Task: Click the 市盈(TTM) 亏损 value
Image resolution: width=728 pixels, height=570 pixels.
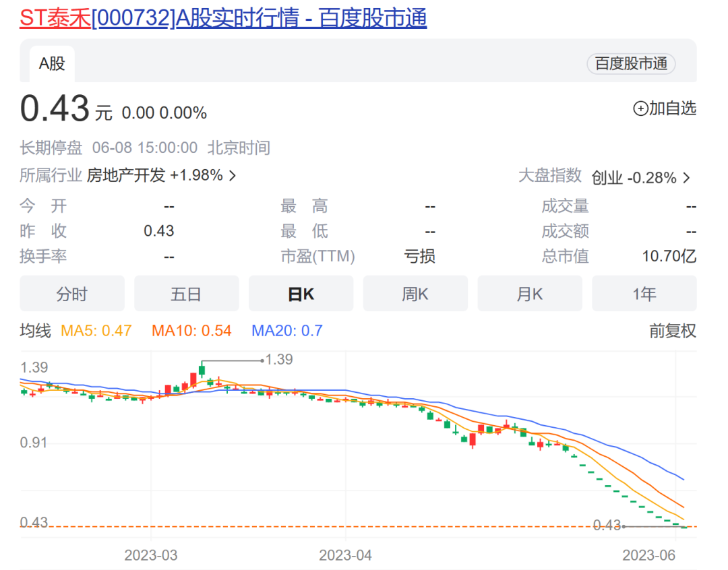Action: point(419,256)
